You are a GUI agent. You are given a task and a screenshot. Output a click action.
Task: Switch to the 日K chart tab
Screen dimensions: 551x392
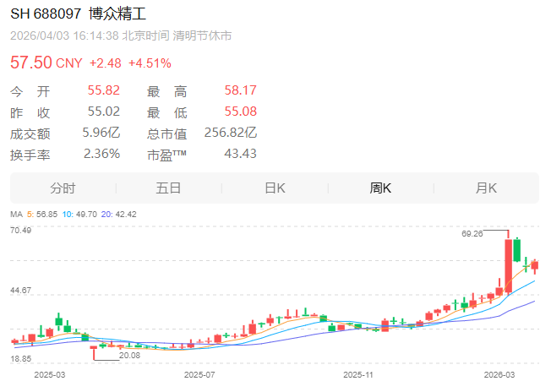pos(275,188)
